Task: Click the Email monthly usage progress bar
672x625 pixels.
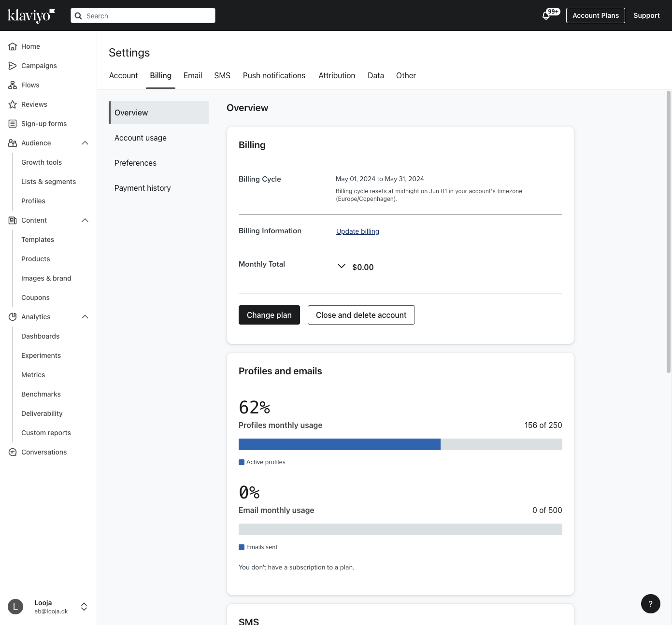Action: pyautogui.click(x=400, y=529)
